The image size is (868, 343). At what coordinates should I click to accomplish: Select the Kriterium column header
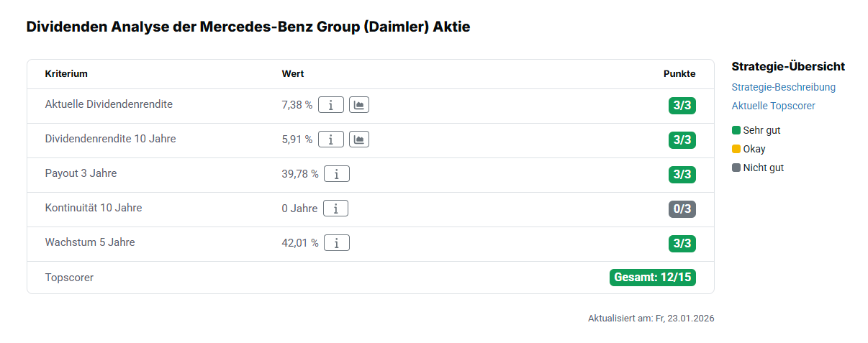[x=66, y=74]
